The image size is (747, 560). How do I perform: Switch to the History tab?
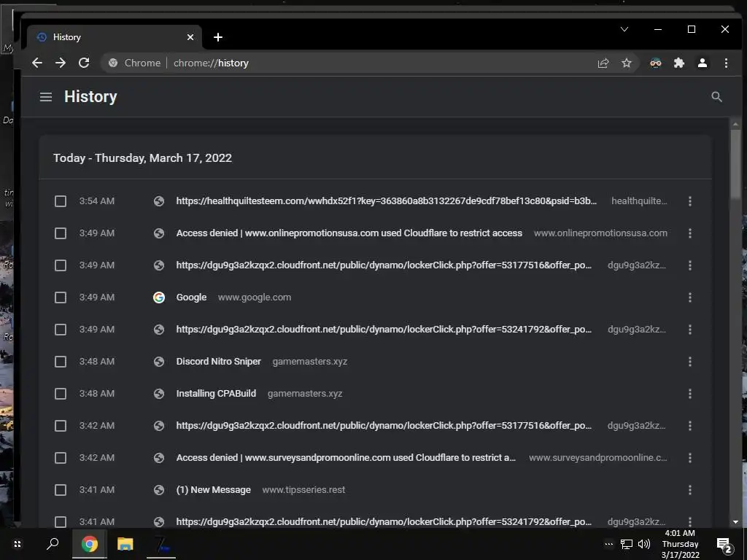point(115,37)
